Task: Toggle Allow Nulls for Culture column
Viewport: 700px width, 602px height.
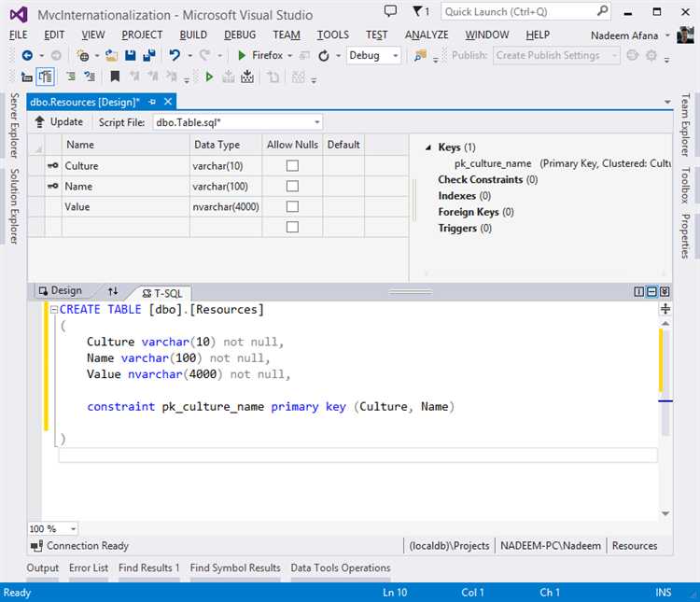Action: click(292, 165)
